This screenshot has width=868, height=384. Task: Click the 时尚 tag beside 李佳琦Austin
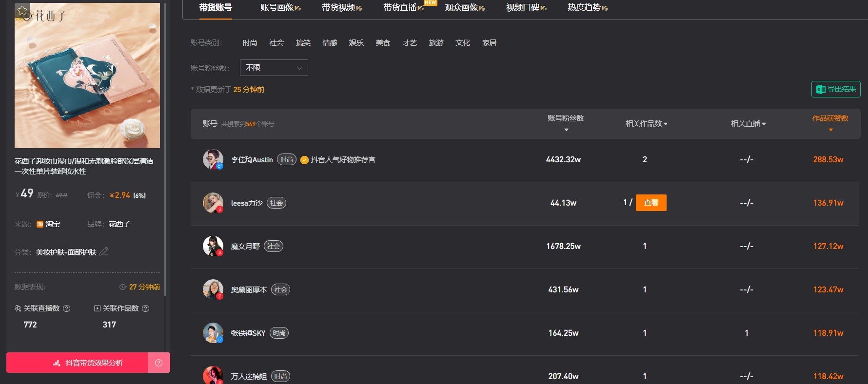pyautogui.click(x=287, y=160)
